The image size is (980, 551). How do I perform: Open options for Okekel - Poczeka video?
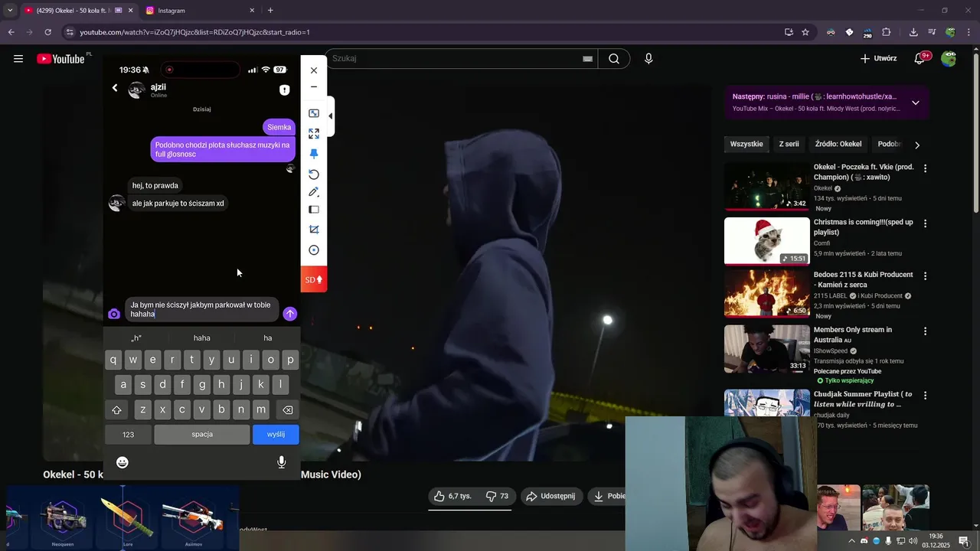point(925,168)
